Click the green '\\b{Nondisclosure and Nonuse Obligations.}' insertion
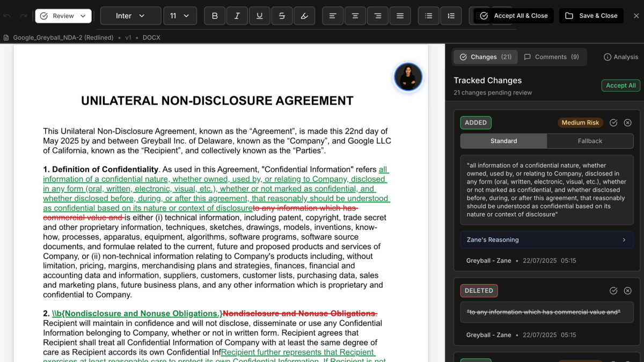 click(137, 314)
